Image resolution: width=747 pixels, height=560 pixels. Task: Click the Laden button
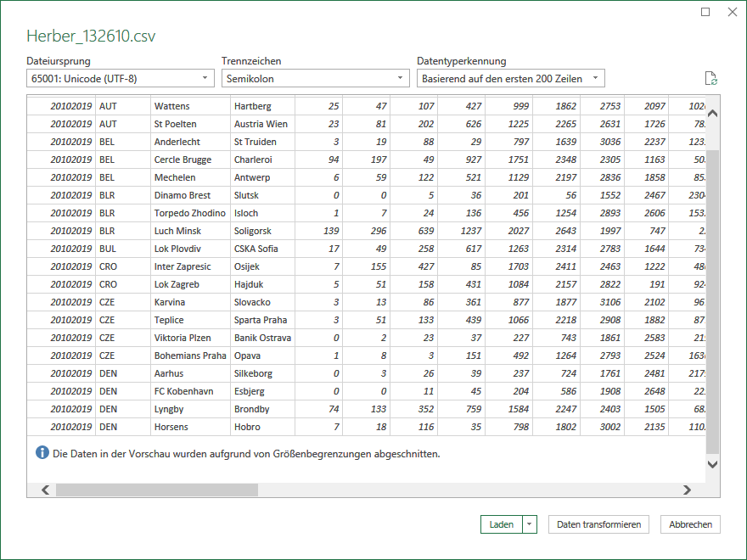(x=502, y=524)
